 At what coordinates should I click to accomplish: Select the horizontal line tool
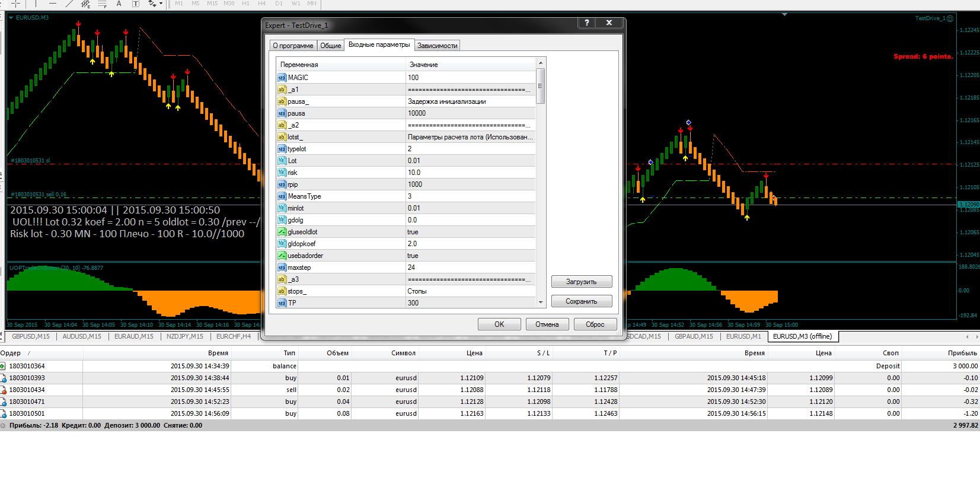pyautogui.click(x=52, y=3)
